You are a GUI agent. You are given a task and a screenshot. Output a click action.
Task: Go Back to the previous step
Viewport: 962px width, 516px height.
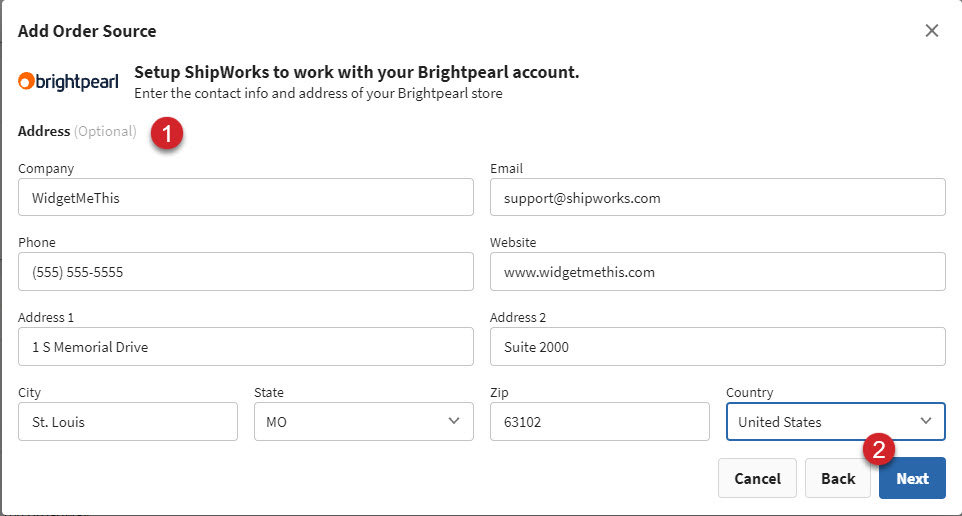[838, 478]
